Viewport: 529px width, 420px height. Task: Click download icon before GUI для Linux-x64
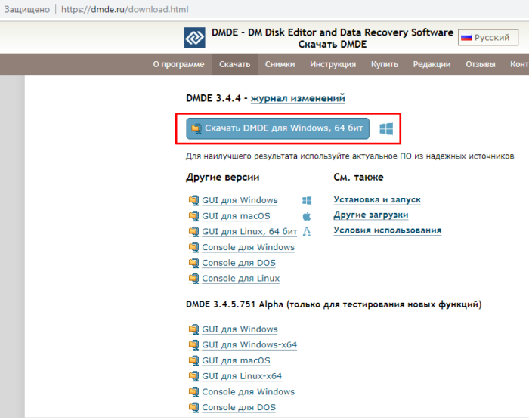(x=193, y=376)
